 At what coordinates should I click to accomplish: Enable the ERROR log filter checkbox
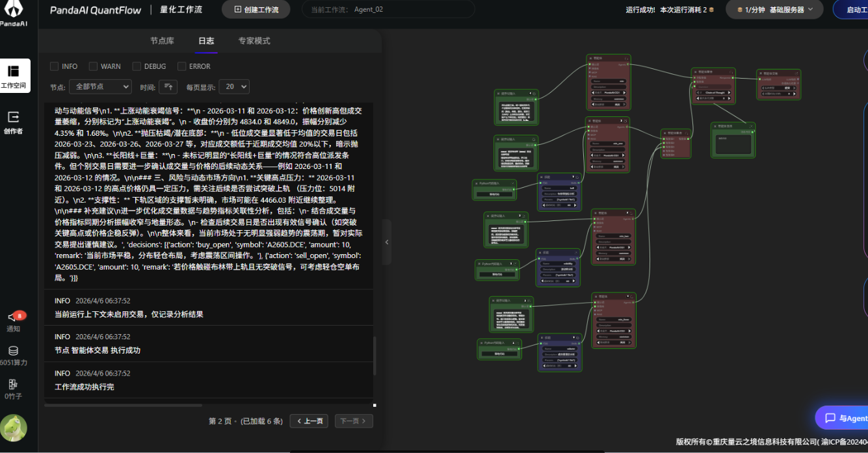point(182,66)
